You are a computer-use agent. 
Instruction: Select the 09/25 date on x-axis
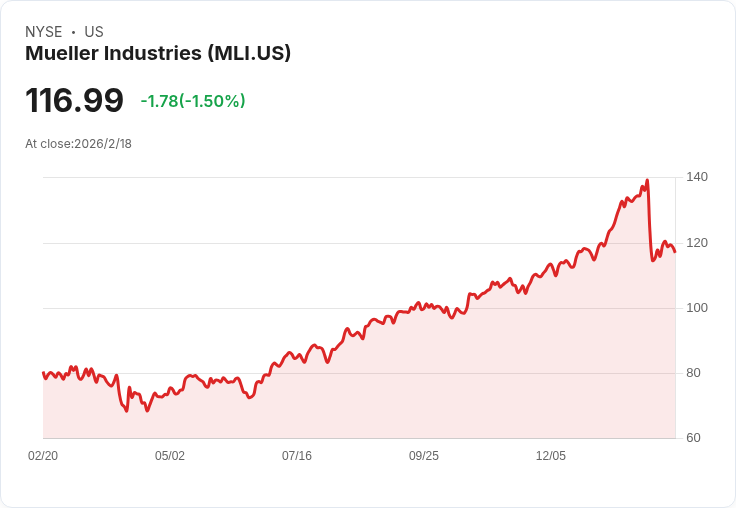point(424,456)
